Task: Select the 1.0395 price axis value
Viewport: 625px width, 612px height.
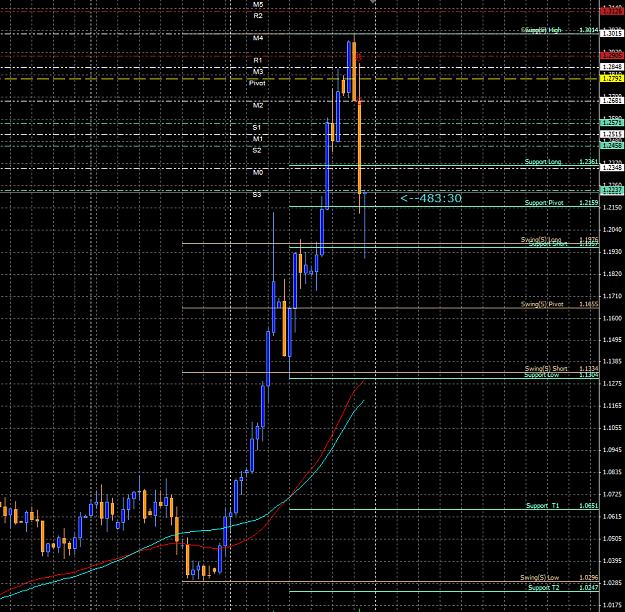Action: tap(612, 561)
